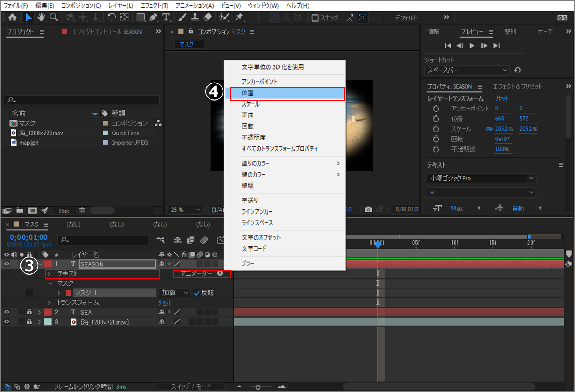
Task: Open the エフェクト(T) menu
Action: click(154, 6)
